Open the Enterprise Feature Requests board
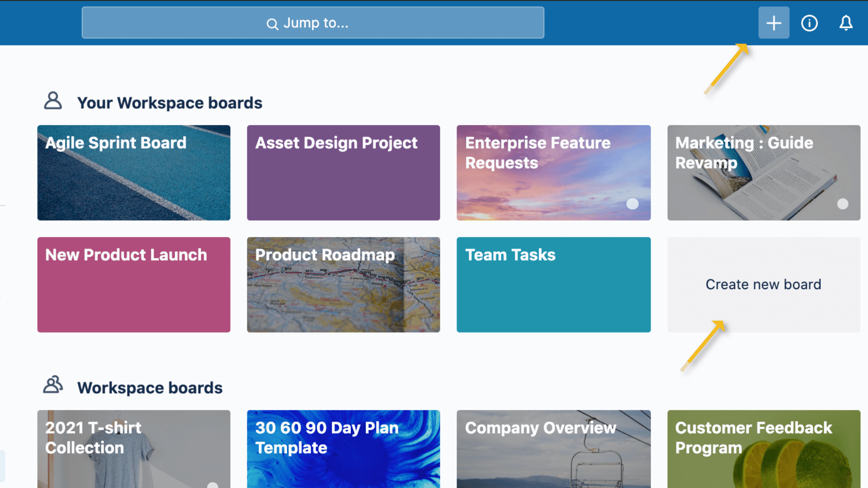Screen dimensions: 868x488 [x=553, y=172]
